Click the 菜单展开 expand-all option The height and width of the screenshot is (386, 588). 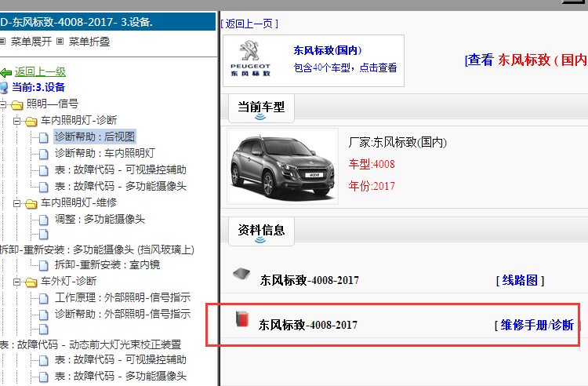click(31, 42)
